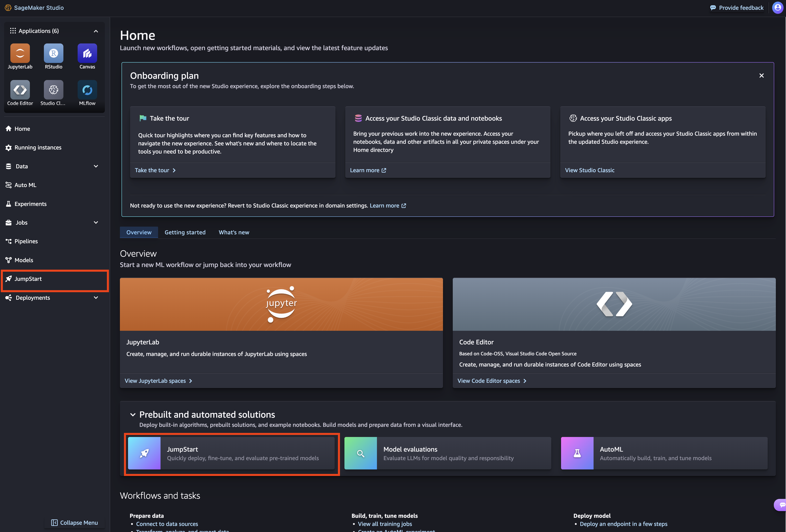Click the user profile avatar icon
Screen dimensions: 786x532
pos(777,8)
